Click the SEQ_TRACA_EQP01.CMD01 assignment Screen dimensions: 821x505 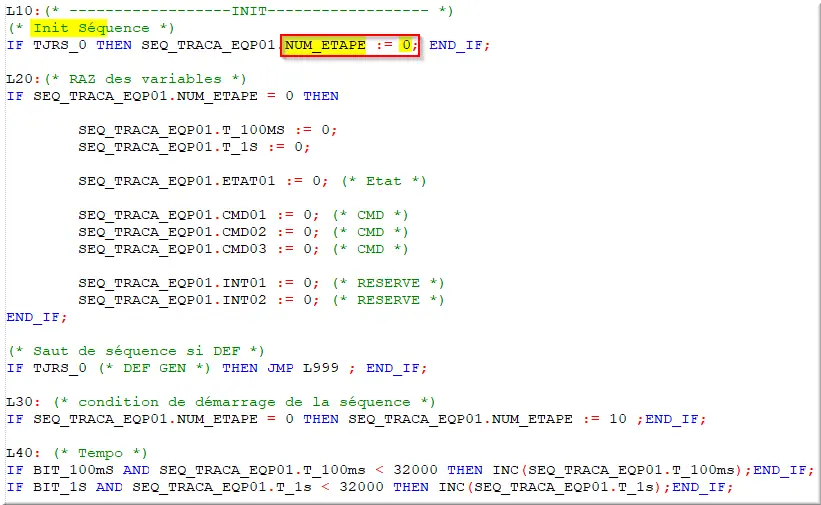(198, 215)
